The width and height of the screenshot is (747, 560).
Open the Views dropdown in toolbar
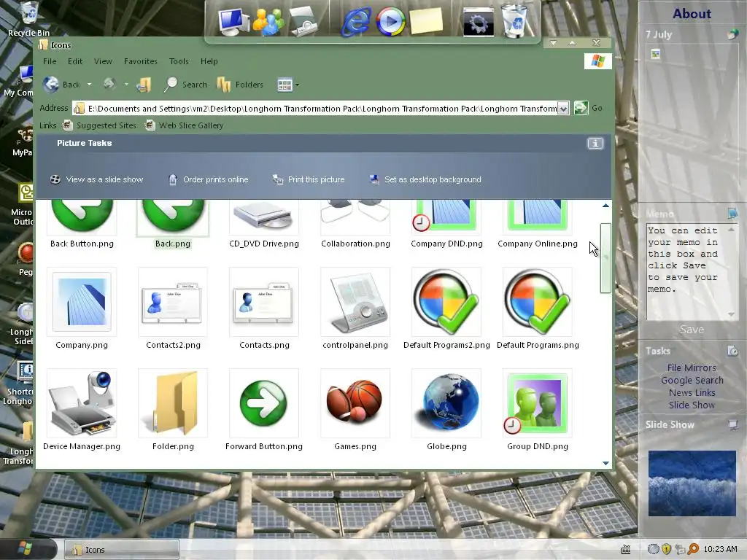click(288, 85)
